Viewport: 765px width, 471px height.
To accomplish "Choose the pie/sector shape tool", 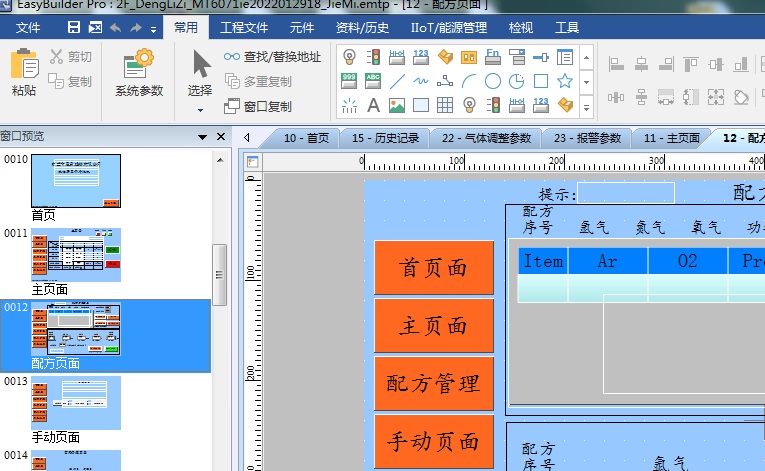I will coord(517,81).
